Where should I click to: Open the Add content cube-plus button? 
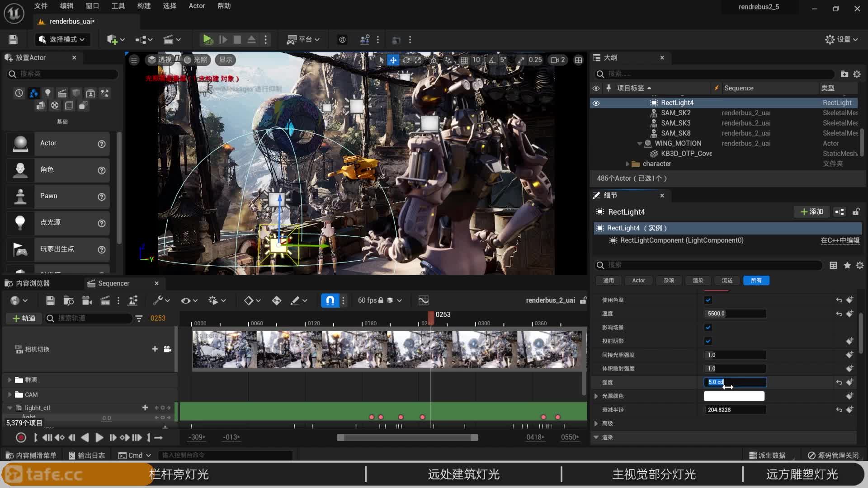pyautogui.click(x=115, y=40)
